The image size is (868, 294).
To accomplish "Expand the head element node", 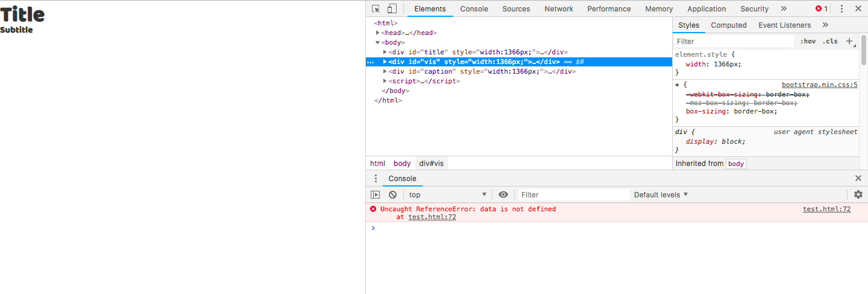I will coord(378,33).
